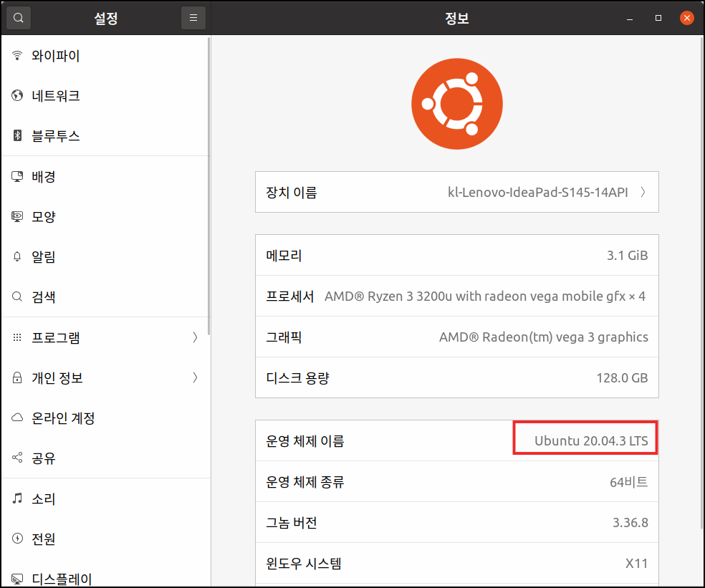Image resolution: width=705 pixels, height=588 pixels.
Task: Switch to 모양 settings
Action: [x=105, y=216]
